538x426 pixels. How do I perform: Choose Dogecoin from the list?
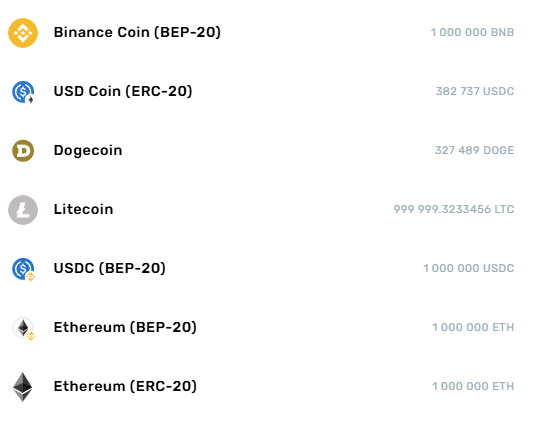coord(88,150)
